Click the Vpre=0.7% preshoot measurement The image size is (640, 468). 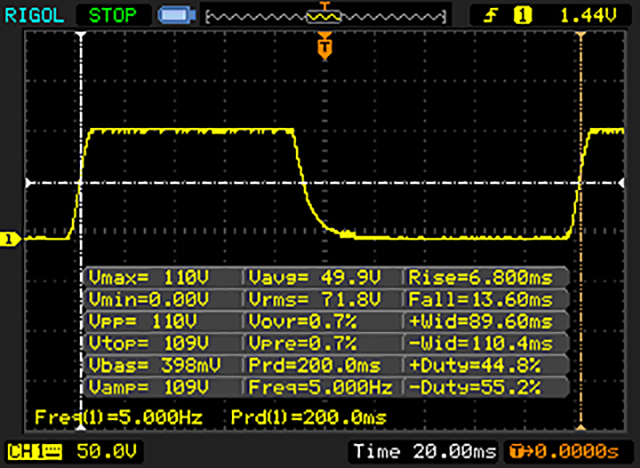(302, 344)
